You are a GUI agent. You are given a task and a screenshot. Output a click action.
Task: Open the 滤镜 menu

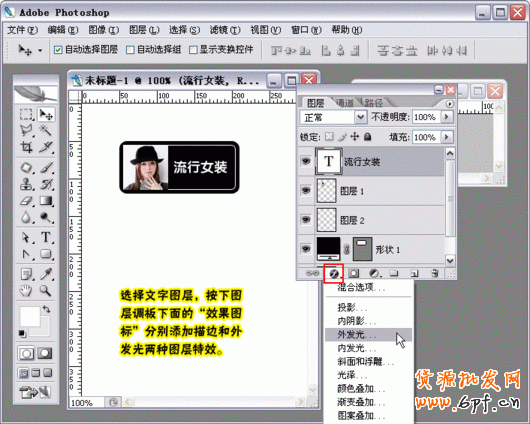[x=225, y=30]
